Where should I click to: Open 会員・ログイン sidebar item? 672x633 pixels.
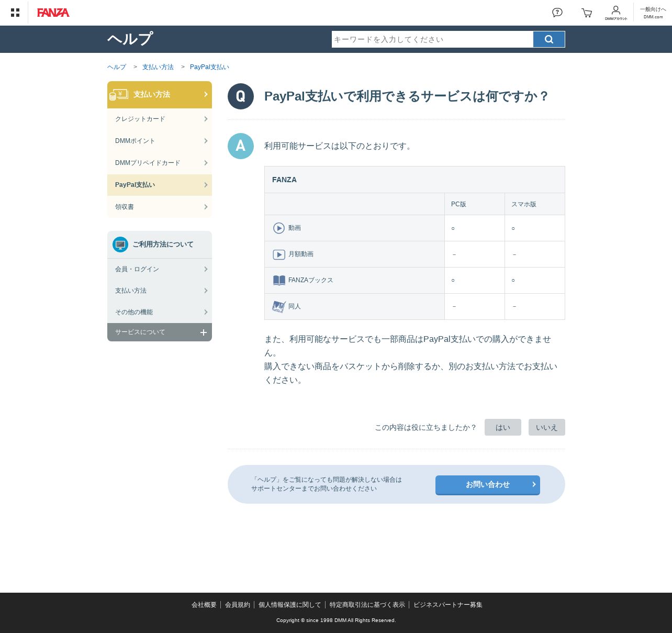coord(160,269)
